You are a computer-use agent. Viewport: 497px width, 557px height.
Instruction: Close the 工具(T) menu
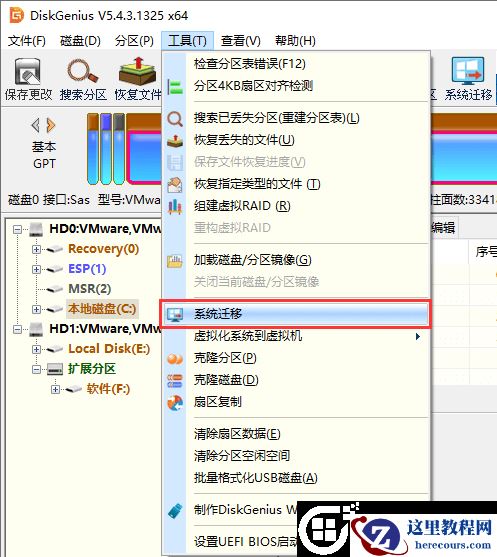pos(187,41)
